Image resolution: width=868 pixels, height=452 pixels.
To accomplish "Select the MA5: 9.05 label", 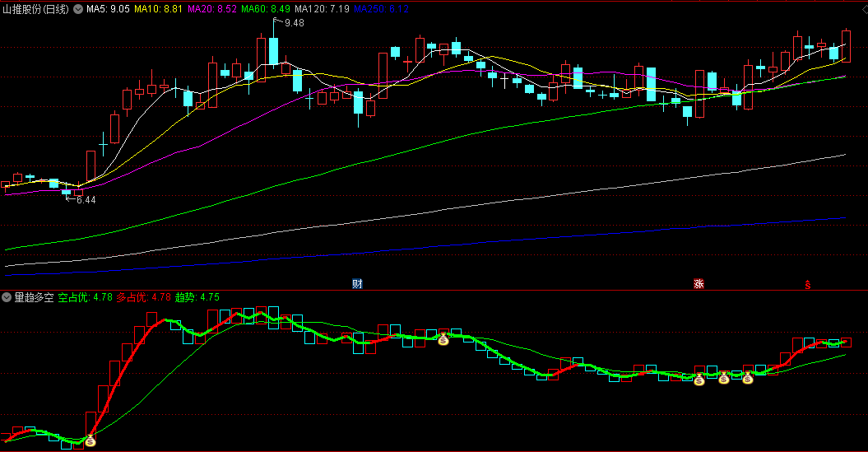I will pyautogui.click(x=108, y=9).
